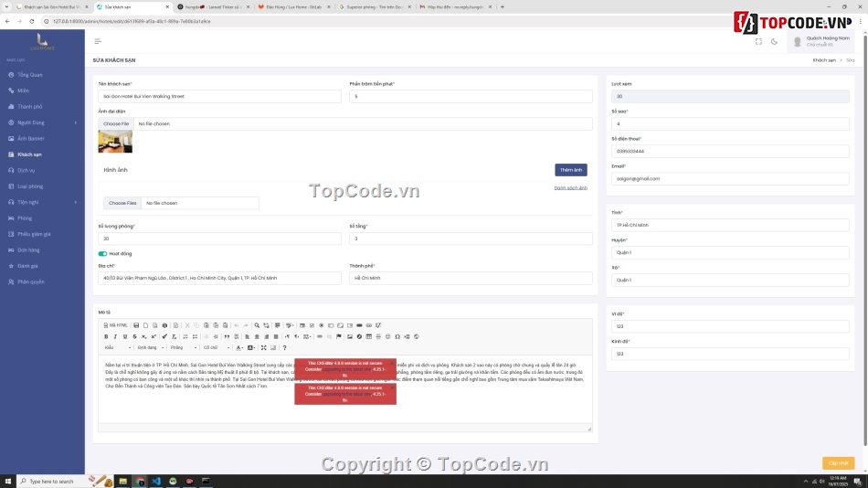This screenshot has width=868, height=488.
Task: Open Visual Studio Code from the taskbar
Action: click(x=156, y=481)
